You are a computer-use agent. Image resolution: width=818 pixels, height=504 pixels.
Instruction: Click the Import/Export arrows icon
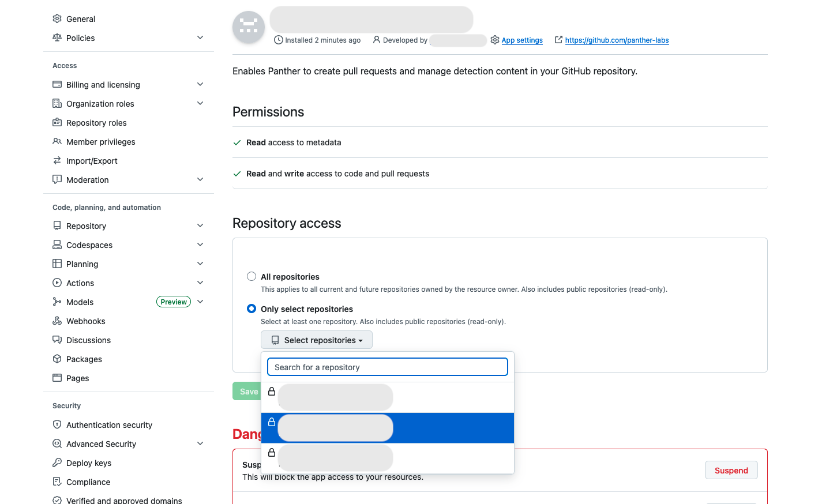click(57, 160)
